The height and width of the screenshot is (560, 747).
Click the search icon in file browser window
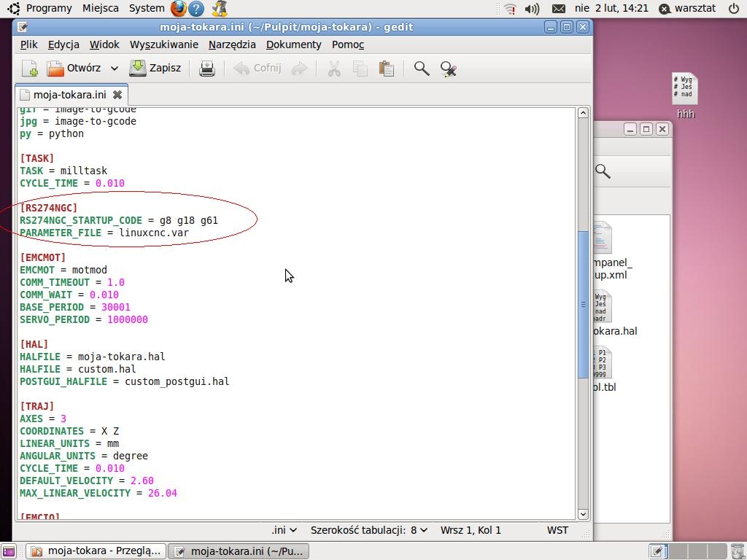tap(603, 171)
